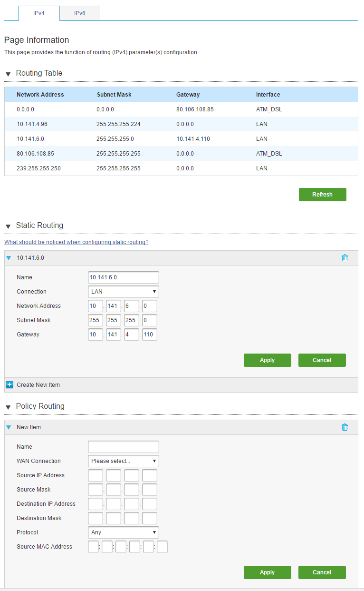Open the static routing configuration help link
This screenshot has width=364, height=591.
(x=77, y=242)
